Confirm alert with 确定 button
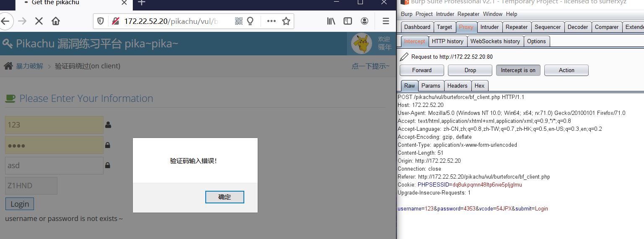 225,197
